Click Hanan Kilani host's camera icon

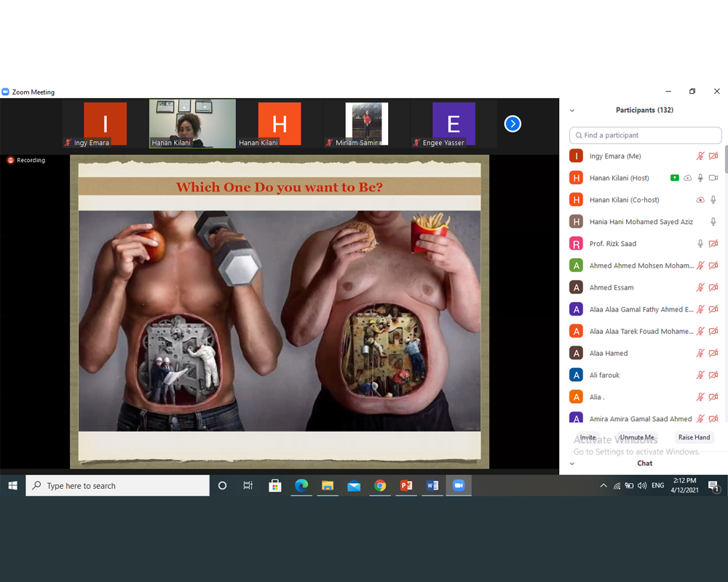coord(713,178)
